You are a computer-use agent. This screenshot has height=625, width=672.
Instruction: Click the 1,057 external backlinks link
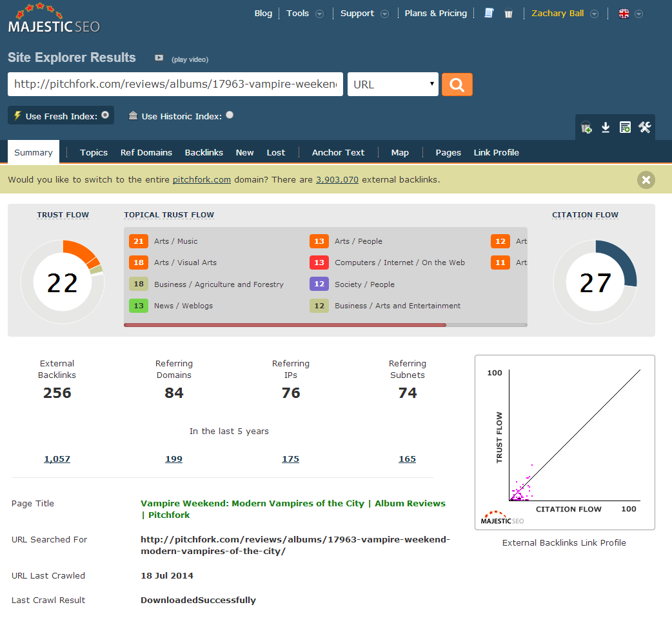pyautogui.click(x=57, y=459)
